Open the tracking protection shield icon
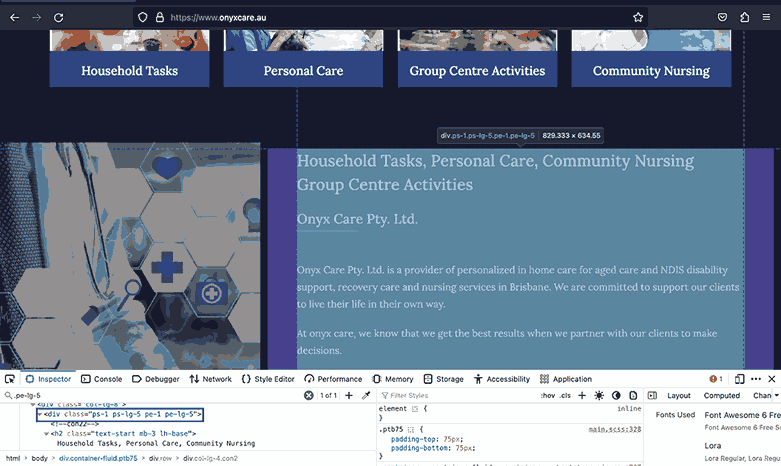This screenshot has width=781, height=466. (142, 17)
